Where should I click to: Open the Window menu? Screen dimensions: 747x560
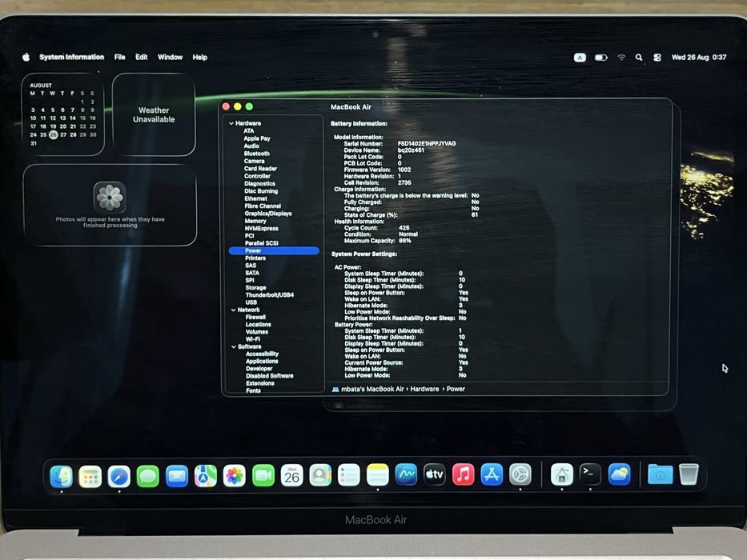(x=170, y=57)
